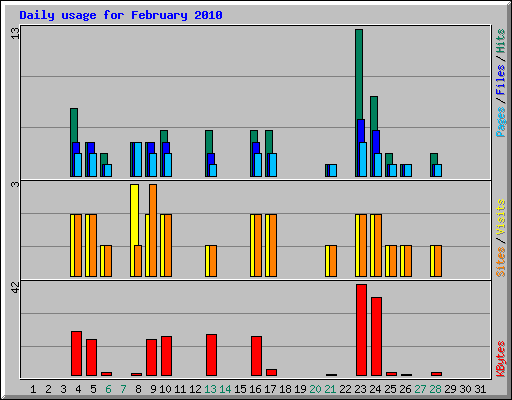The height and width of the screenshot is (400, 512).
Task: Click the red KBytes bar for day 4
Action: click(76, 353)
